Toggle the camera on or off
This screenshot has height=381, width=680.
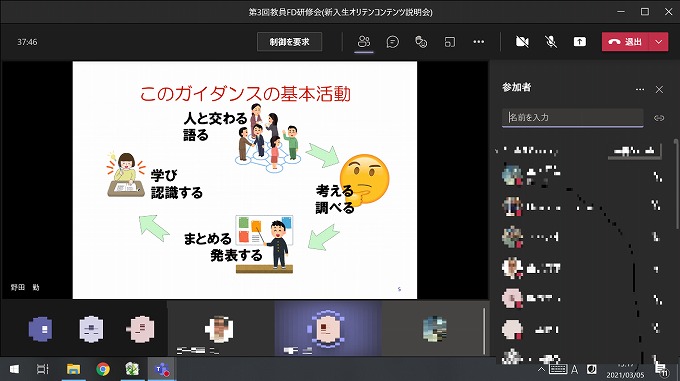522,42
